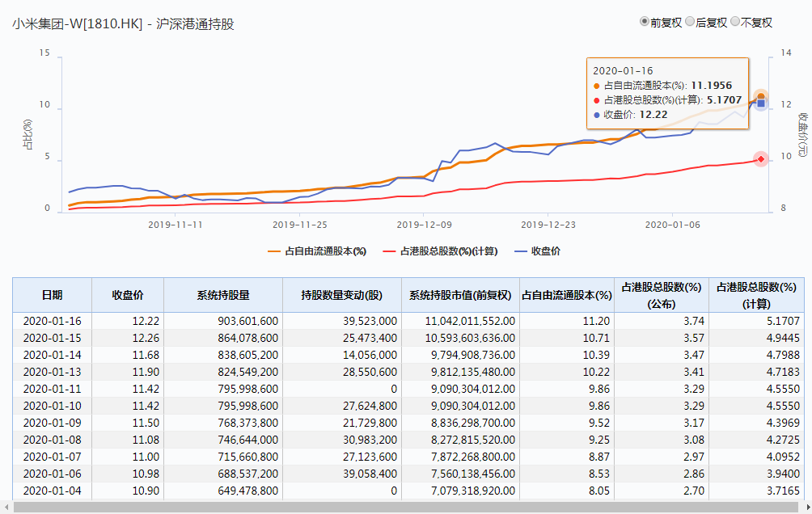The height and width of the screenshot is (514, 812).
Task: Select the 2020-01-06 date cell
Action: click(53, 474)
